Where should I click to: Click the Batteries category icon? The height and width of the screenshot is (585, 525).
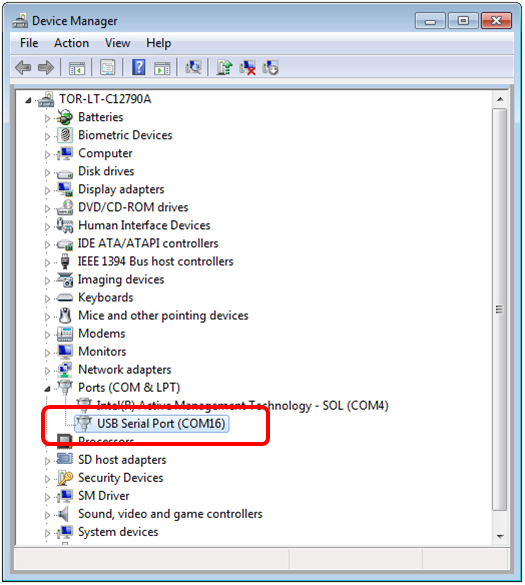point(65,117)
